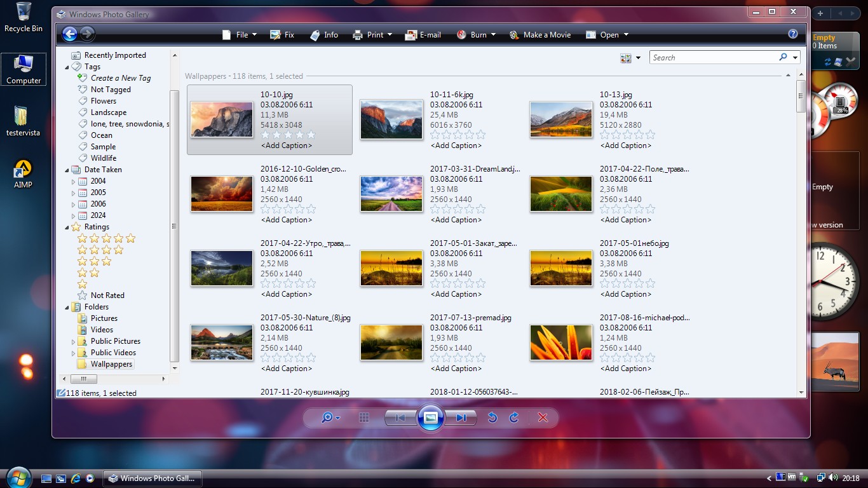Expand the 2006 date taken node

click(x=74, y=204)
